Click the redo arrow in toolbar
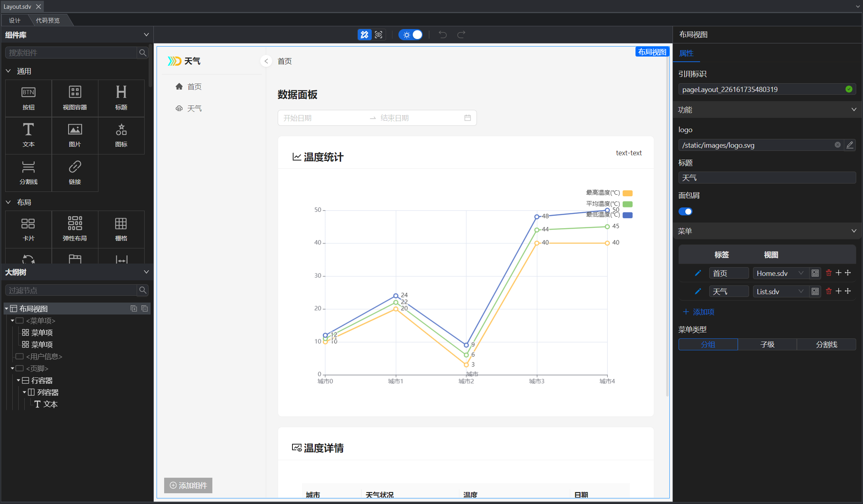Viewport: 863px width, 504px height. click(461, 35)
